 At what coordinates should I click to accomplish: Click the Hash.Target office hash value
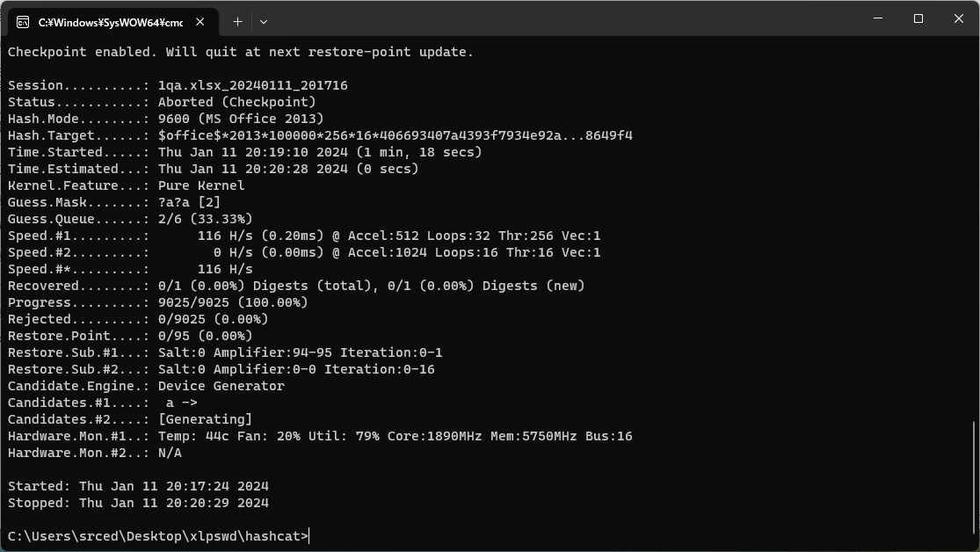tap(395, 135)
